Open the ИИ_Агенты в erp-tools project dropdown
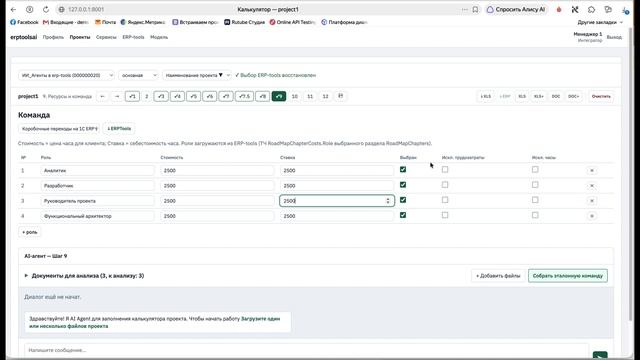The image size is (640, 360). 66,75
